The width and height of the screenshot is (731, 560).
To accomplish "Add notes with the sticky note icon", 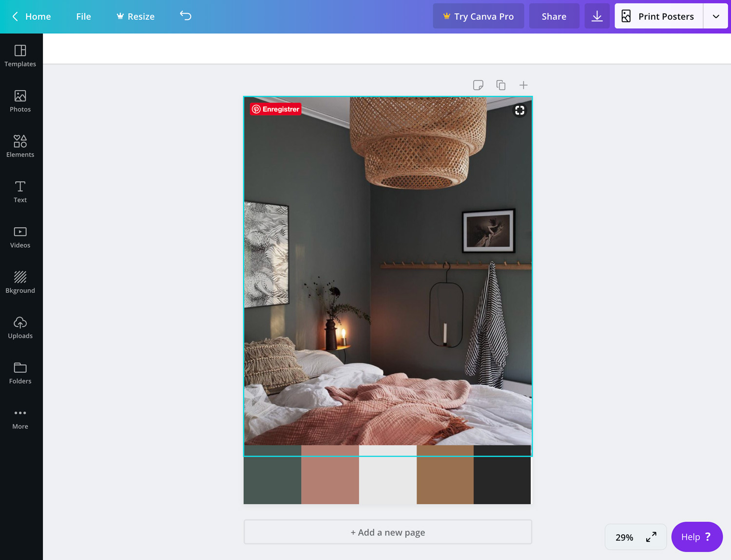I will coord(478,85).
